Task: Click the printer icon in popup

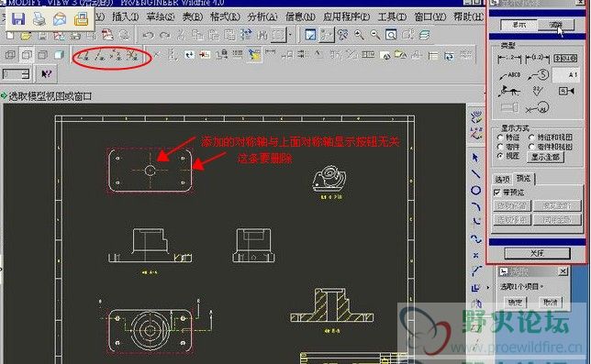Action: point(39,19)
